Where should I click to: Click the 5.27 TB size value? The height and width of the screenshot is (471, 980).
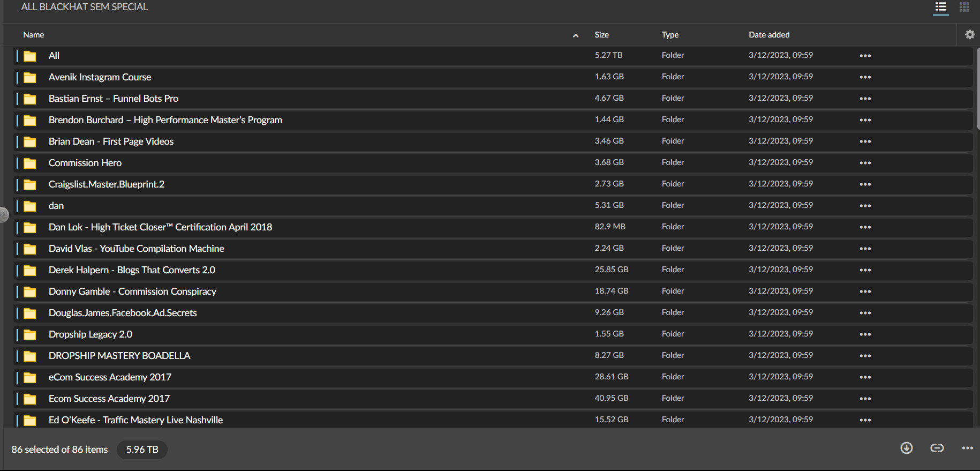tap(608, 55)
